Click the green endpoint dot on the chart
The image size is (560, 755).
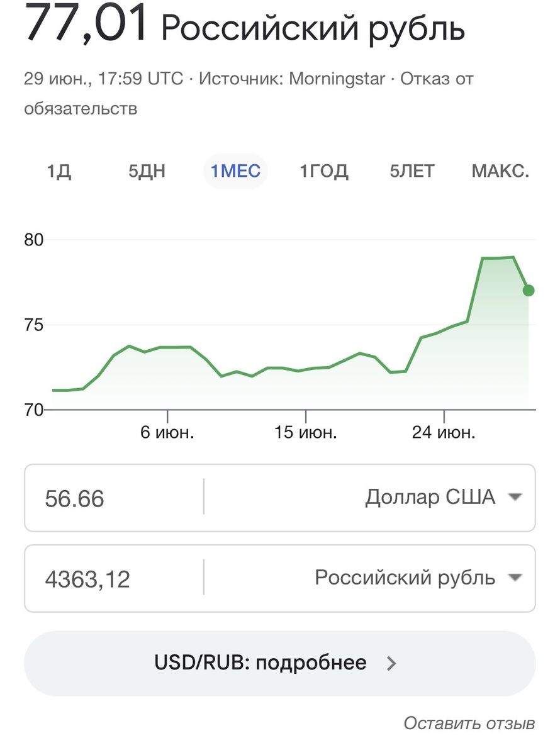pyautogui.click(x=529, y=290)
